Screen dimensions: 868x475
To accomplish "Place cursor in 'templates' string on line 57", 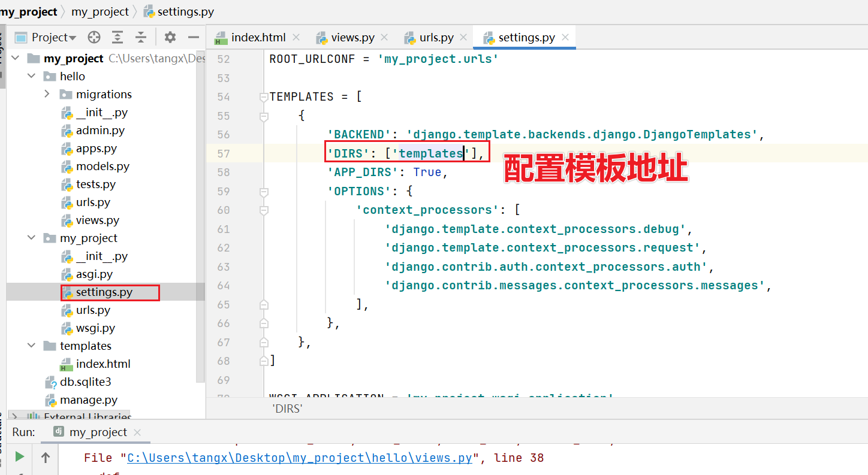I will tap(430, 153).
